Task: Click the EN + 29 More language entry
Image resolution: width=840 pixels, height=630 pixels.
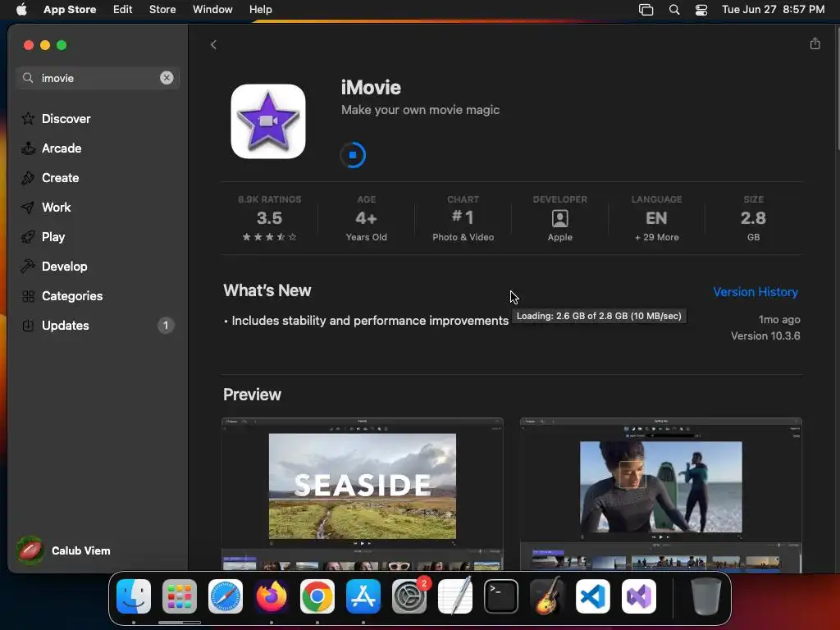Action: [x=656, y=220]
